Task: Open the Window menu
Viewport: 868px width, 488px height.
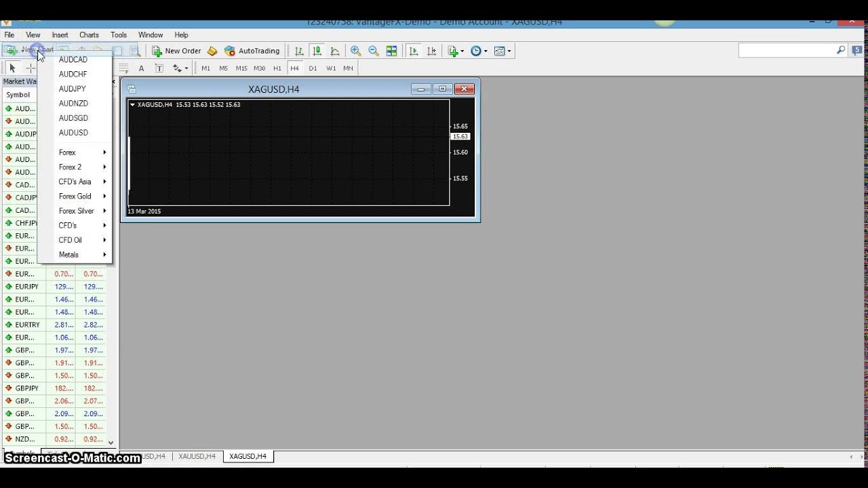Action: 151,35
